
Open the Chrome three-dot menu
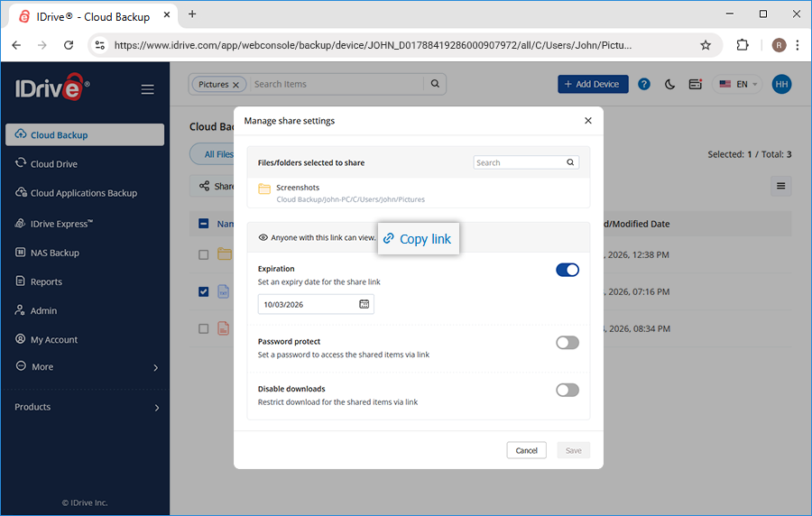[798, 45]
